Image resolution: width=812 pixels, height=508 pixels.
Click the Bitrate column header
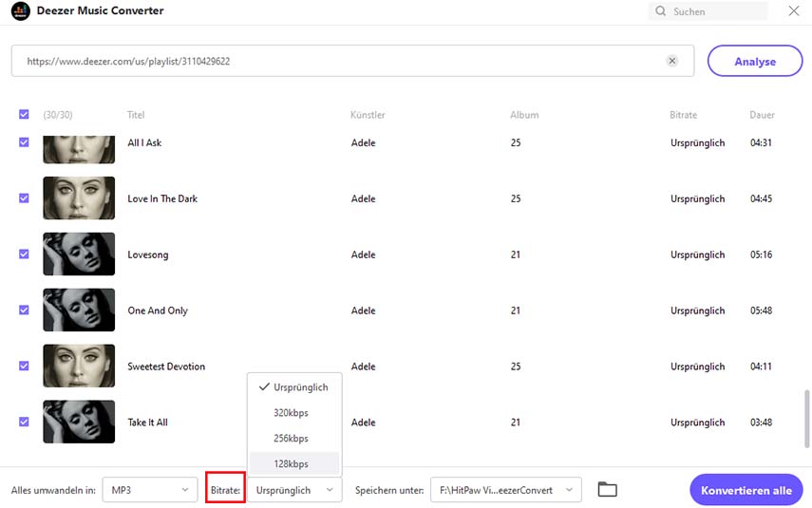pyautogui.click(x=683, y=115)
